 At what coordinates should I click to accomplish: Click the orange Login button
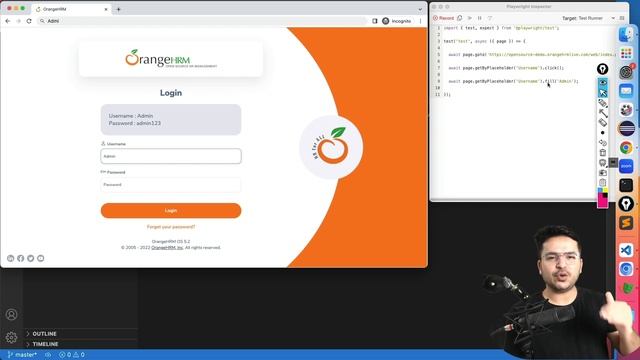tap(171, 211)
